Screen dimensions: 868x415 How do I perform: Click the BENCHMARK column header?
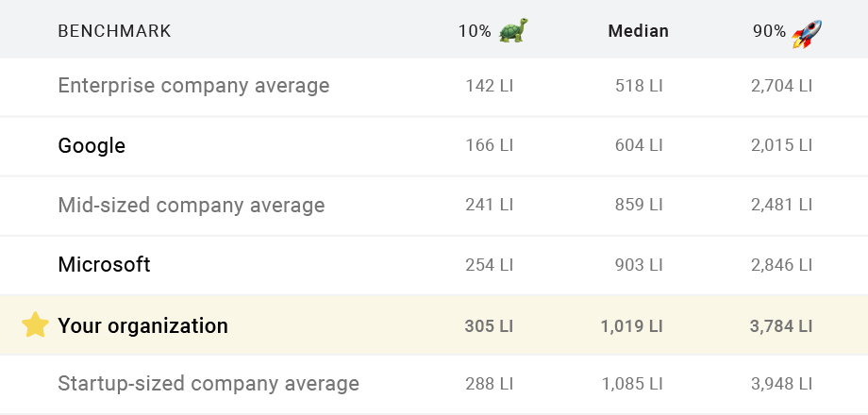tap(114, 31)
